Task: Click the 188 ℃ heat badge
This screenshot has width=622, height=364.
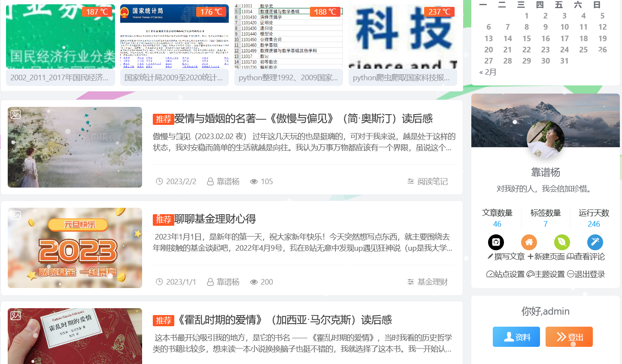Action: click(325, 12)
